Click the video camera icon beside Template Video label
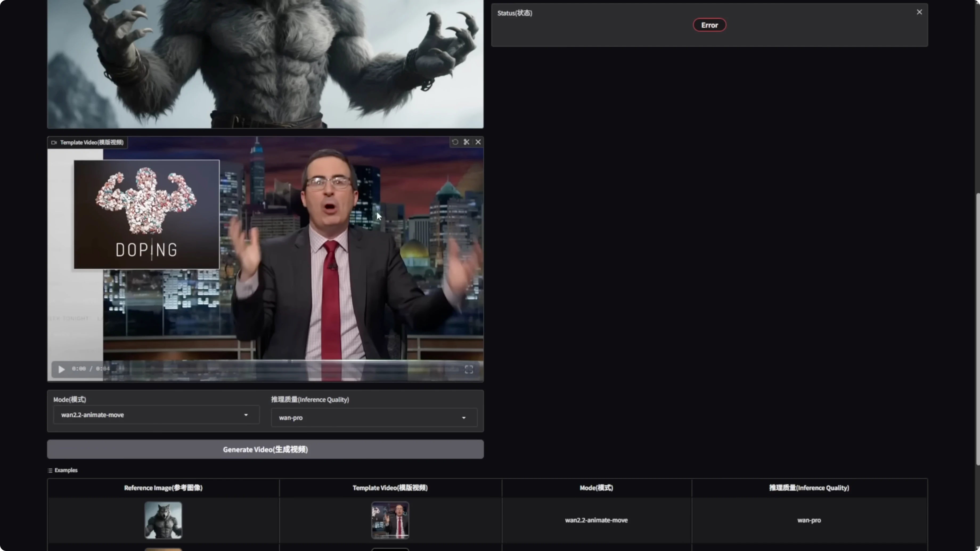The width and height of the screenshot is (980, 551). click(54, 142)
